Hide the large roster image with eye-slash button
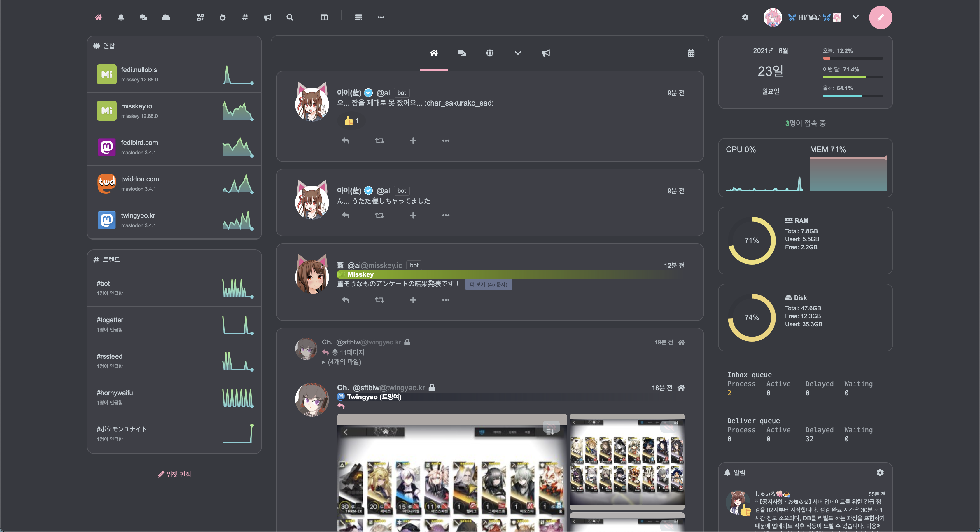 tap(551, 427)
